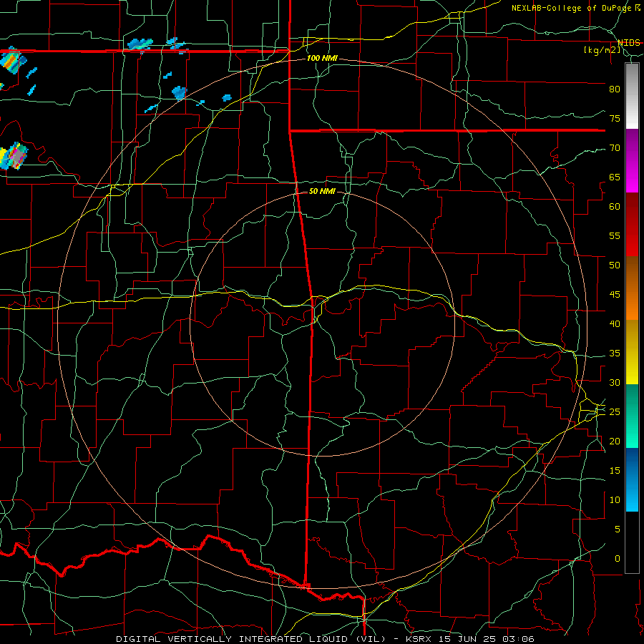Click the scale value 80
Viewport: 644px width, 644px height.
(615, 89)
